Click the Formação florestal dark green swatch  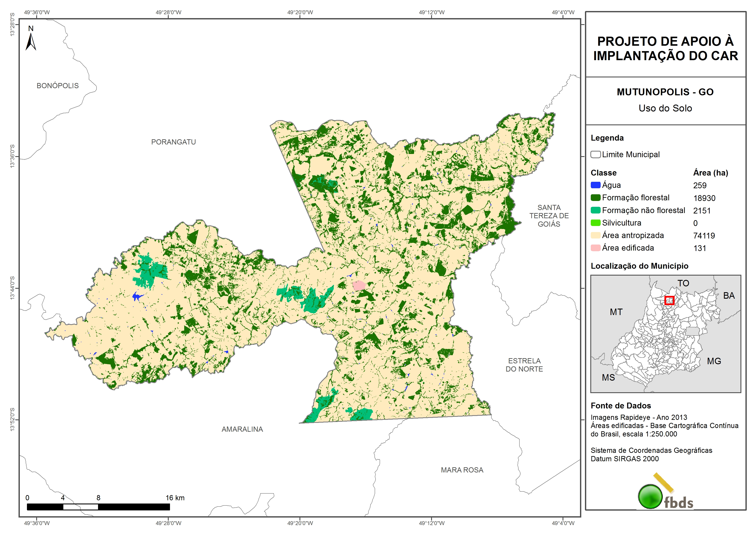coord(595,198)
